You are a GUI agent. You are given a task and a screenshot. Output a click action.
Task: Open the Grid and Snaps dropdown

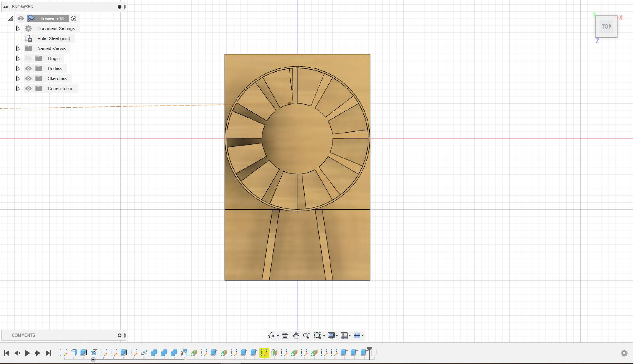coord(346,335)
